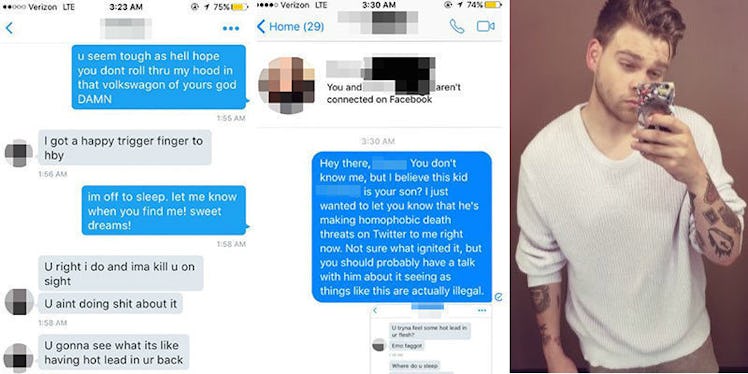
Task: Open the attached screenshot thumbnail in Messenger
Action: coord(431,339)
